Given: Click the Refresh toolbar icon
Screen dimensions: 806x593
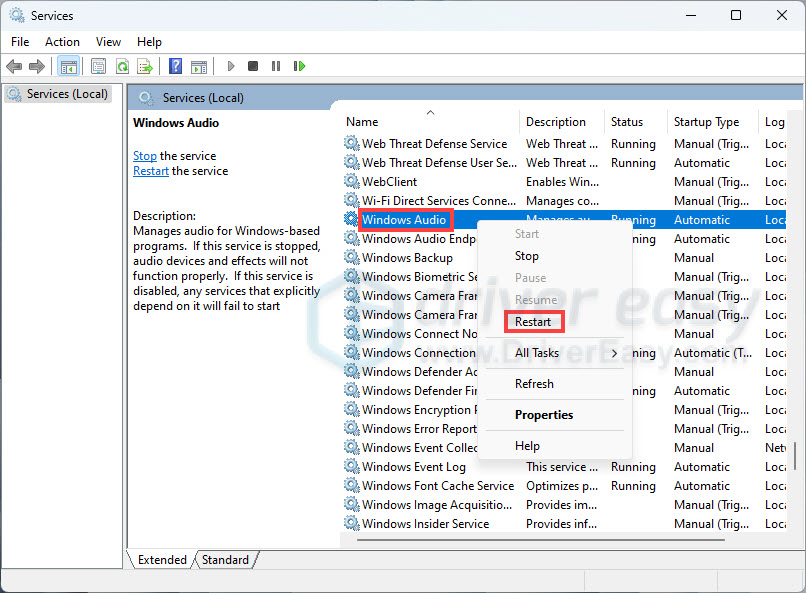Looking at the screenshot, I should coord(122,66).
